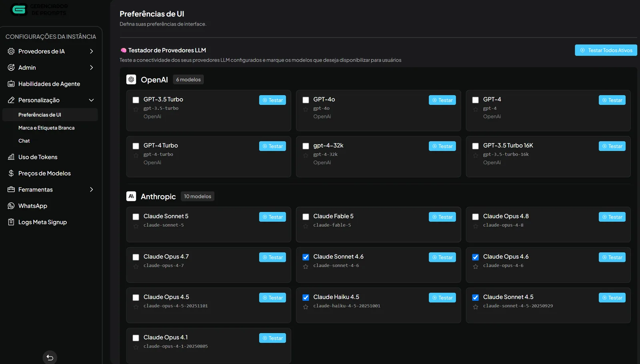640x364 pixels.
Task: Star the GPT-4o model as favorite
Action: (x=306, y=109)
